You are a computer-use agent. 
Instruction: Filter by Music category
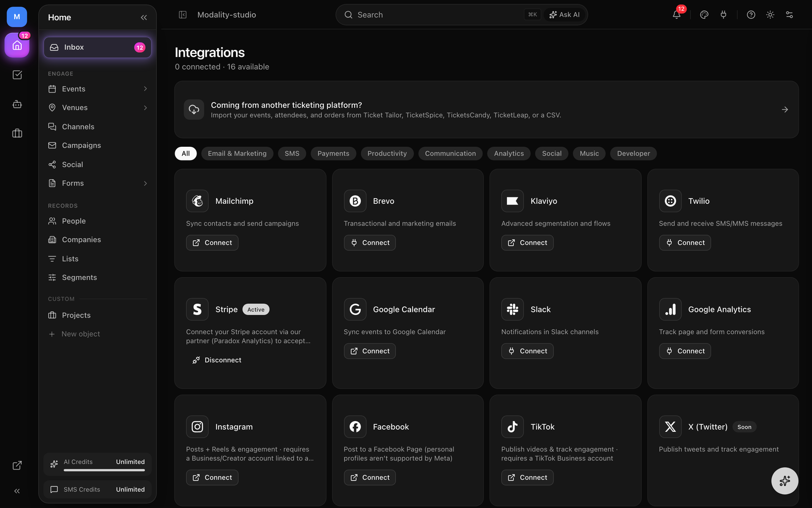589,153
